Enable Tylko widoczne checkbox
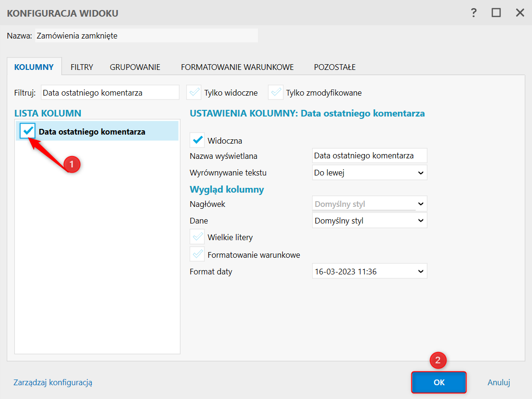The width and height of the screenshot is (532, 399). tap(194, 92)
